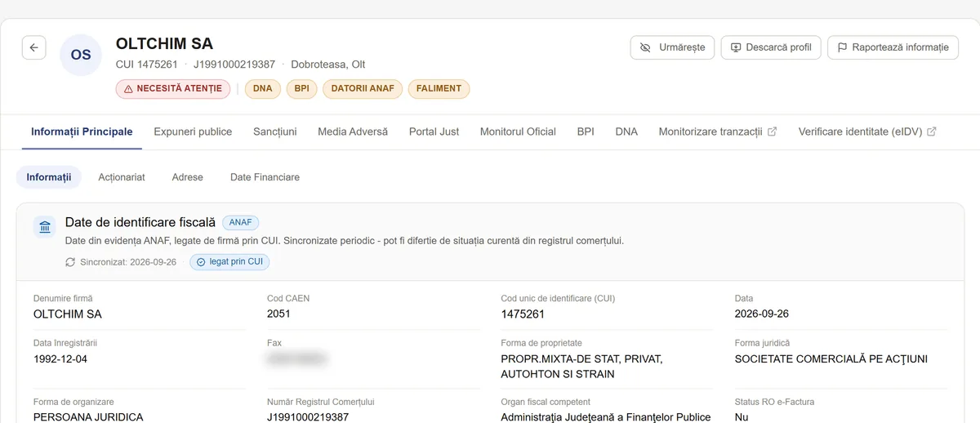The width and height of the screenshot is (980, 423).
Task: Click the Data value 2026-09-26
Action: coord(762,314)
